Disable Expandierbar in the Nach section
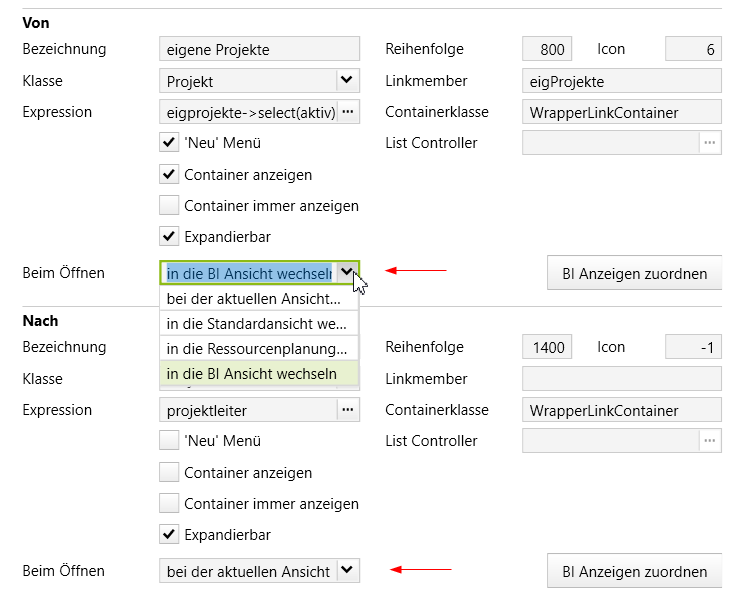This screenshot has height=599, width=737. [169, 535]
